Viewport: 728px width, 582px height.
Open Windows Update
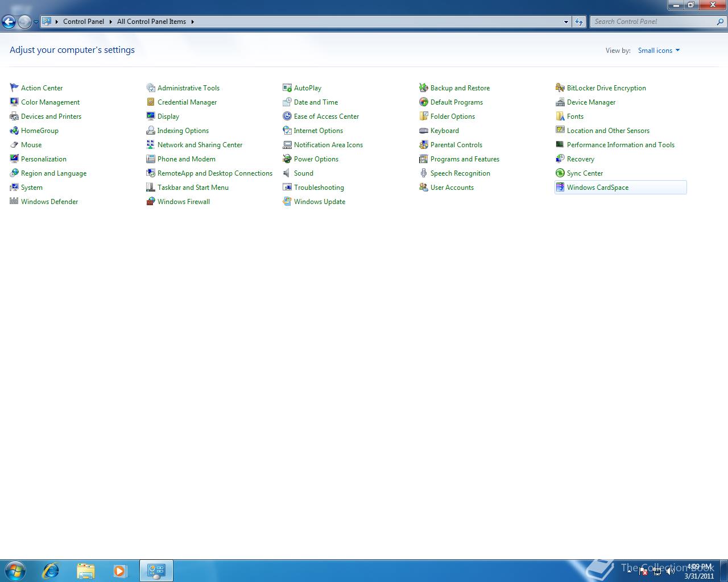point(319,201)
